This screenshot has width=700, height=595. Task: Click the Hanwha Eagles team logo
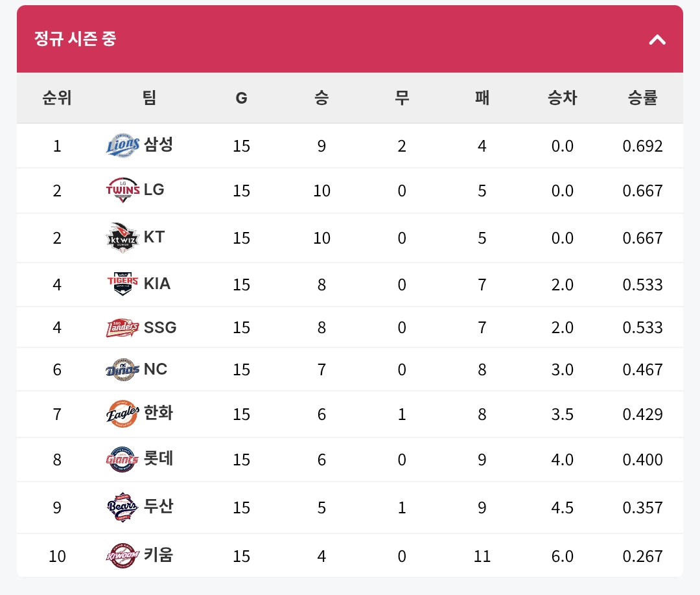pos(122,414)
